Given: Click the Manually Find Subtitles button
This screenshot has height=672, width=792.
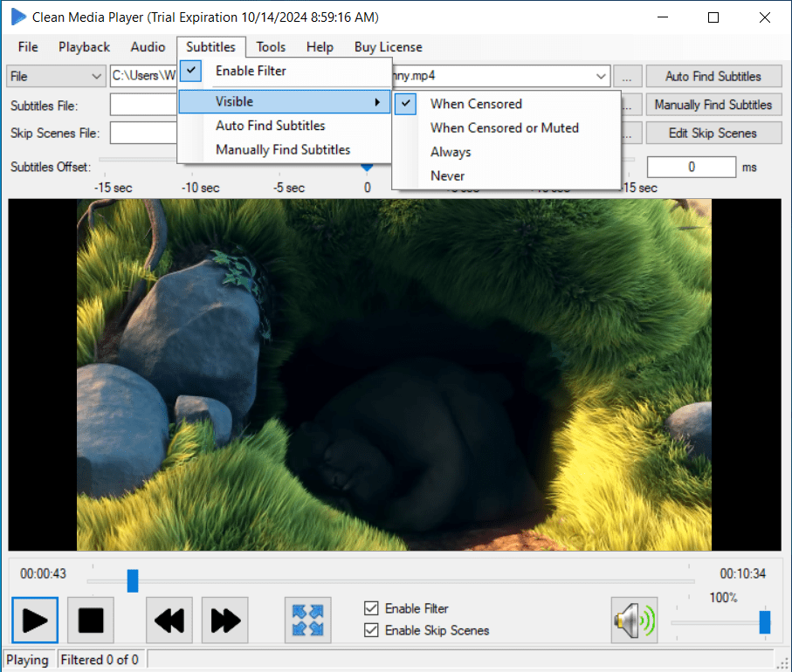Looking at the screenshot, I should click(713, 105).
